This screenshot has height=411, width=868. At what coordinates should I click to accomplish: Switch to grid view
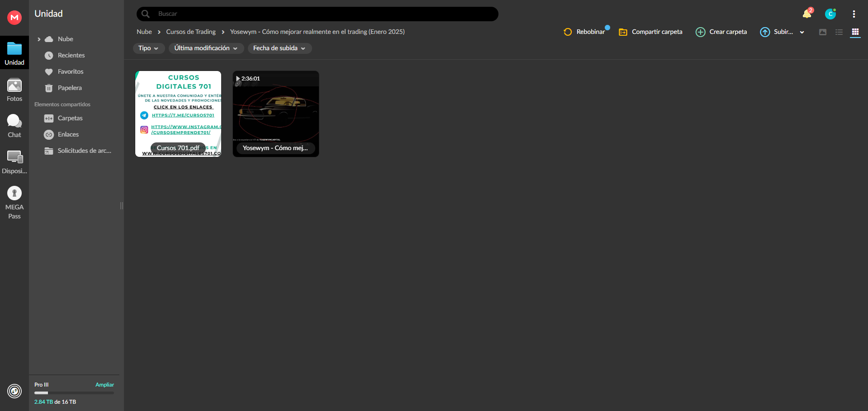coord(855,32)
